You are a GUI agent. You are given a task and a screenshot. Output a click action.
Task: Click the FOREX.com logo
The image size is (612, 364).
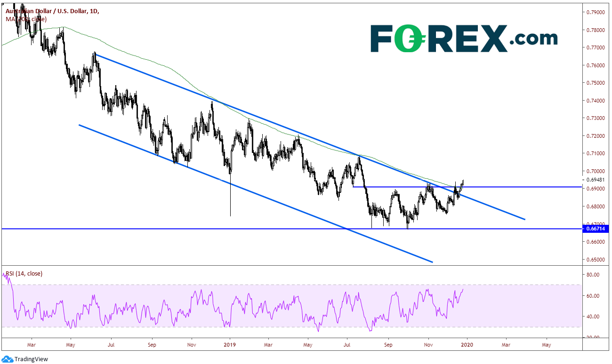pyautogui.click(x=464, y=39)
